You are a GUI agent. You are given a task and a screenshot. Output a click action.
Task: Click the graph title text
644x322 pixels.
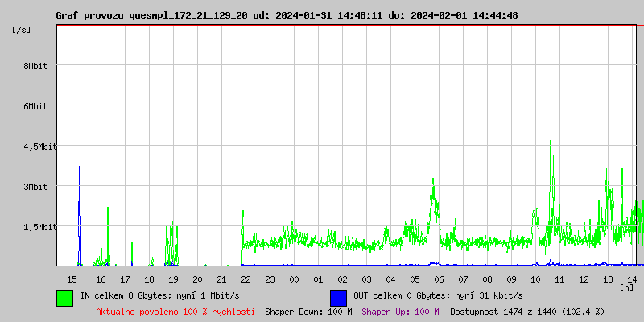(287, 15)
